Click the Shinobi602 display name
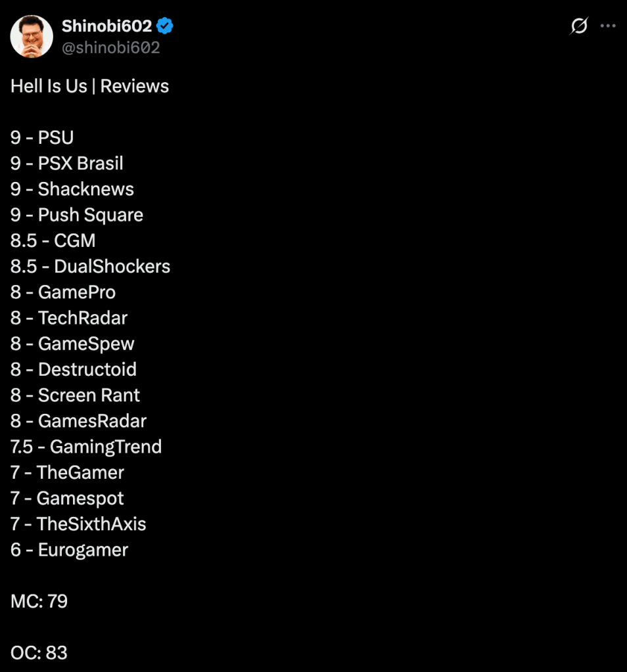This screenshot has width=627, height=672. 106,26
